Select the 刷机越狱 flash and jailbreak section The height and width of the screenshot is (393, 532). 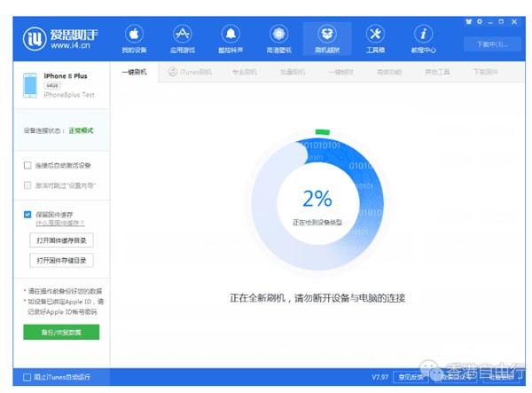327,39
